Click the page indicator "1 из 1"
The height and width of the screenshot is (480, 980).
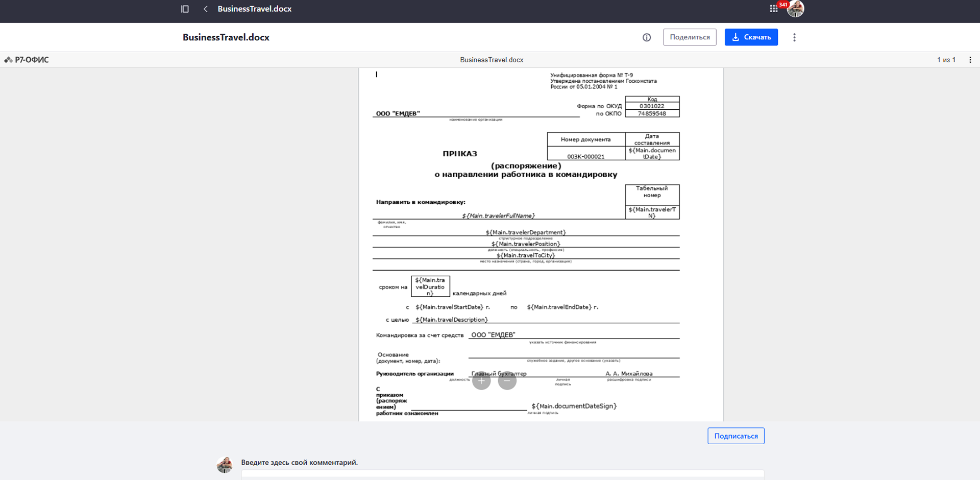(x=946, y=60)
